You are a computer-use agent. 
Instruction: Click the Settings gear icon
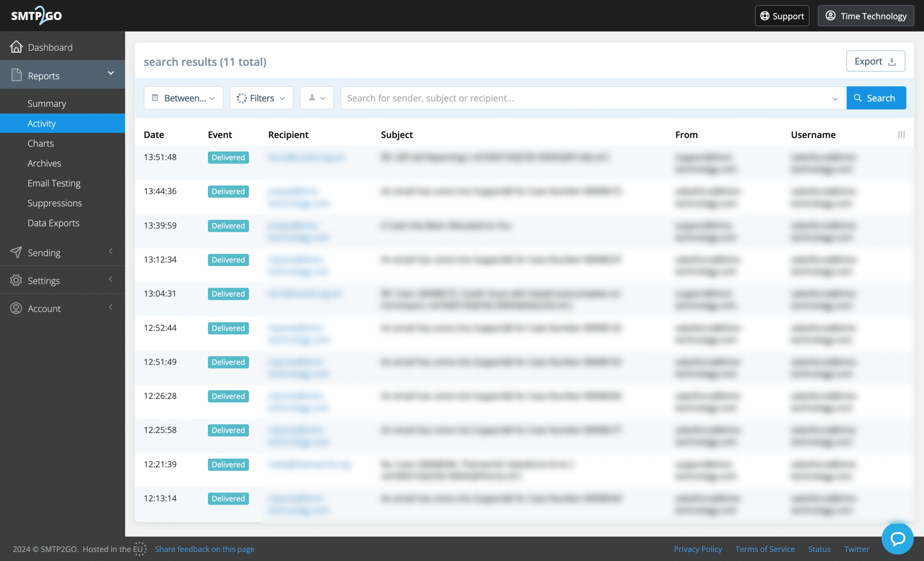(x=16, y=280)
